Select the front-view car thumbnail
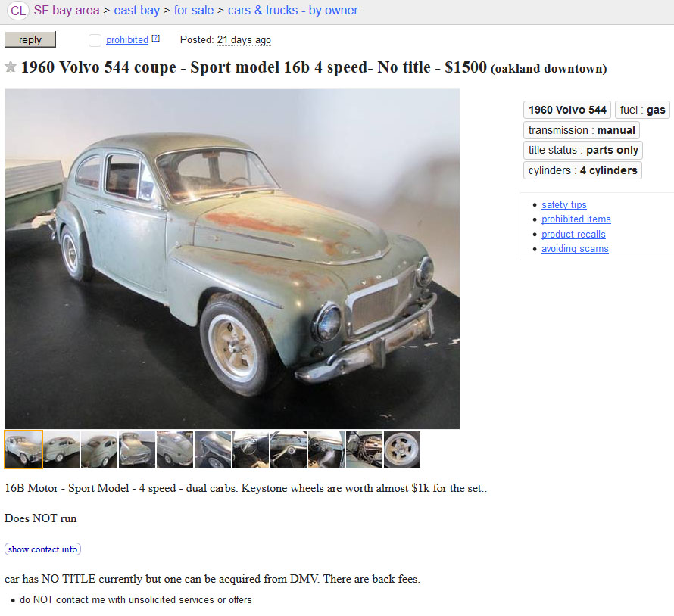The image size is (674, 616). click(137, 450)
